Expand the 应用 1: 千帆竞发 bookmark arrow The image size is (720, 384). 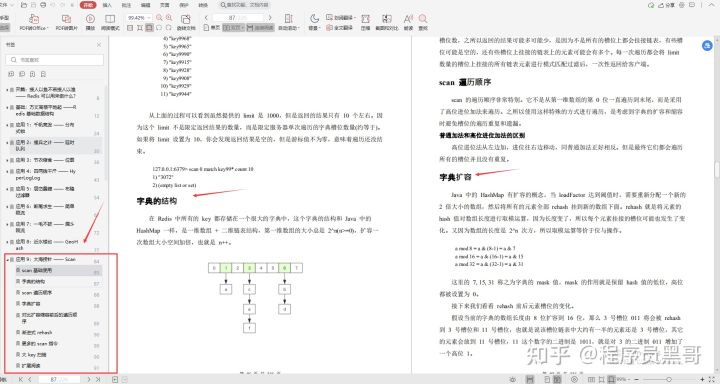pos(7,125)
